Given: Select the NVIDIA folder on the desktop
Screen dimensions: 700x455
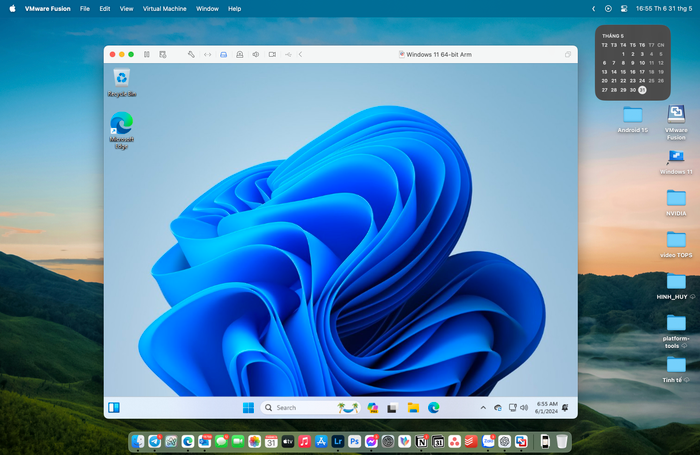Looking at the screenshot, I should 676,203.
